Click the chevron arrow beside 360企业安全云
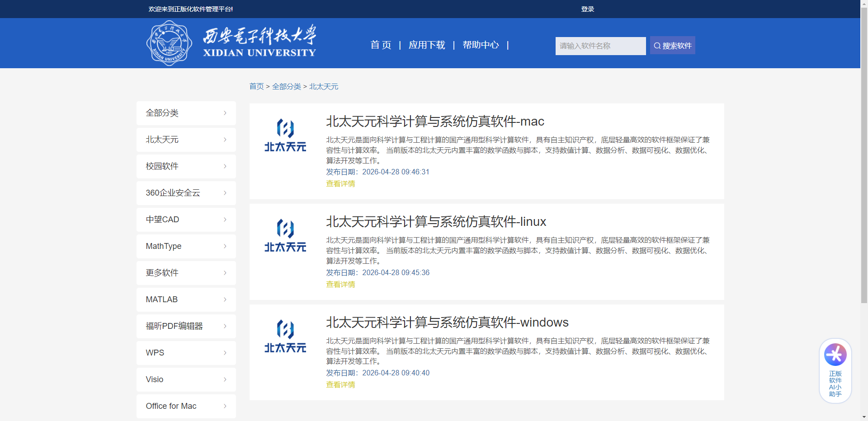 coord(225,193)
